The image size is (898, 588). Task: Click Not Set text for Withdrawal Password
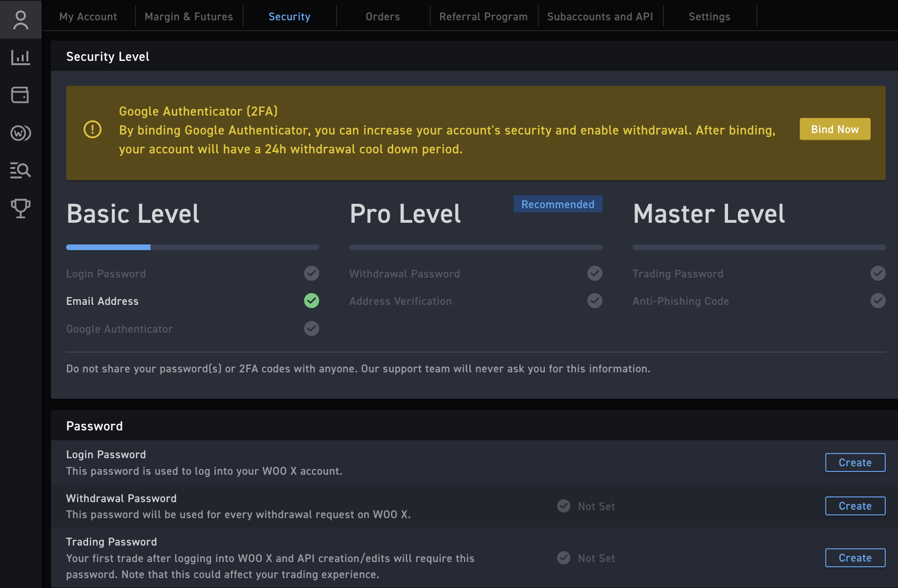pyautogui.click(x=596, y=506)
